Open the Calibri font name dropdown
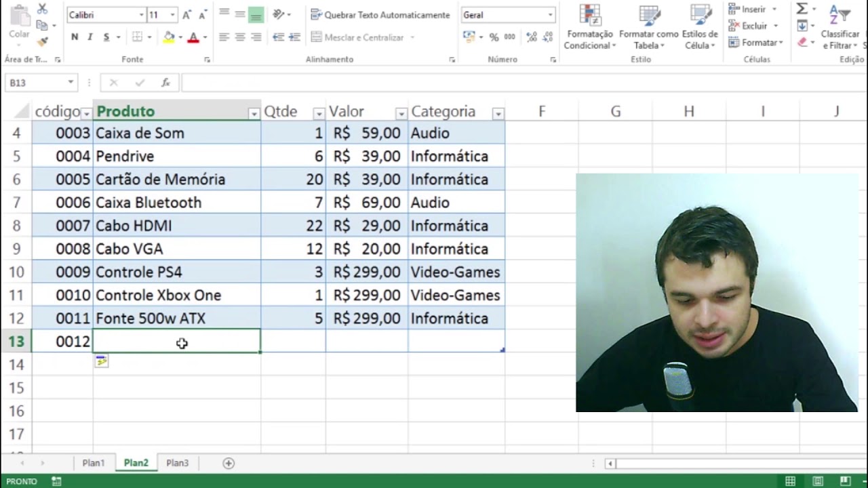 (x=141, y=15)
